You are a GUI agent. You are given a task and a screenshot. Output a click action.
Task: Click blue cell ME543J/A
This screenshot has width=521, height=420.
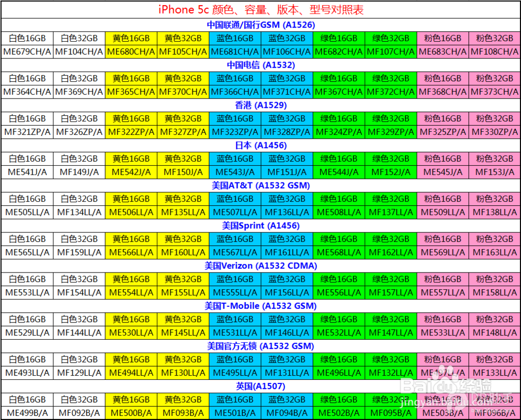(x=235, y=172)
